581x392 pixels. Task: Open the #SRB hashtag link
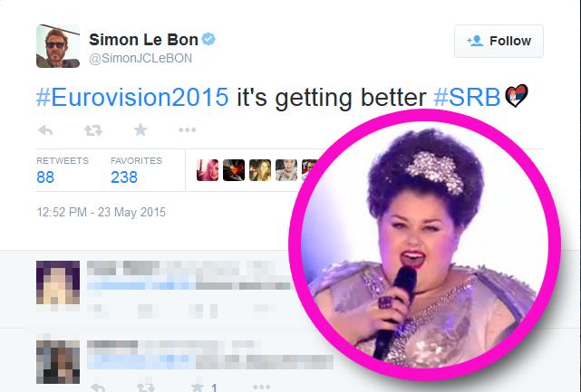pyautogui.click(x=467, y=98)
